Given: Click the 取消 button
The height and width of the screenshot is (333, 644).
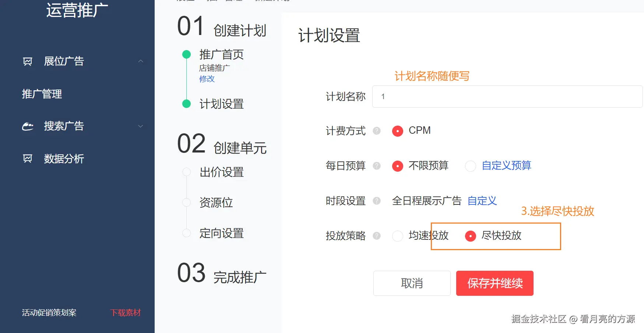Looking at the screenshot, I should coord(412,283).
